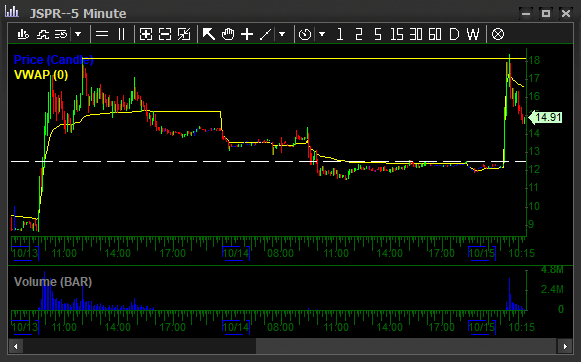
Task: Switch chart to 15 minute interval
Action: tap(396, 34)
